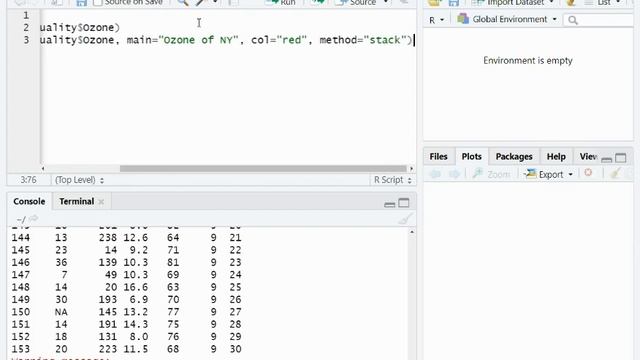Click line number 3 in the editor gutter
640x360 pixels.
26,40
